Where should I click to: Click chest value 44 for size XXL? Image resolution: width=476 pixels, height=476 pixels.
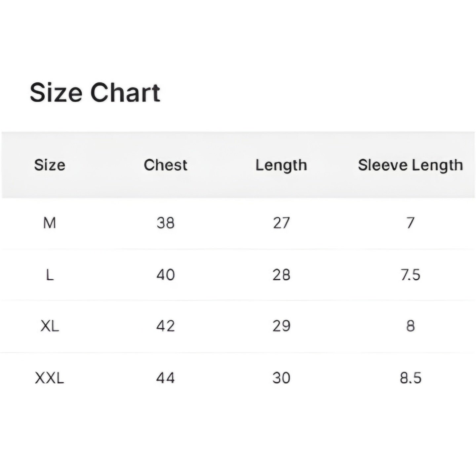(x=165, y=378)
